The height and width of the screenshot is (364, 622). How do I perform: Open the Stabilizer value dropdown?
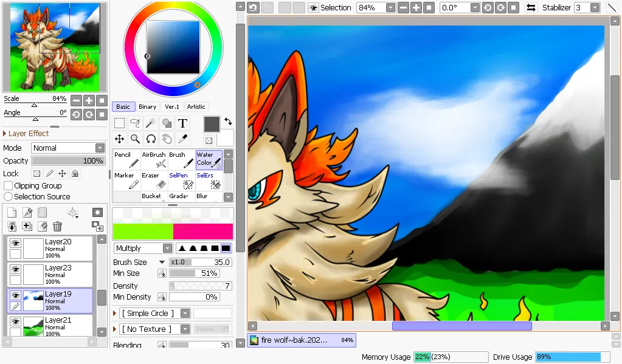click(595, 7)
